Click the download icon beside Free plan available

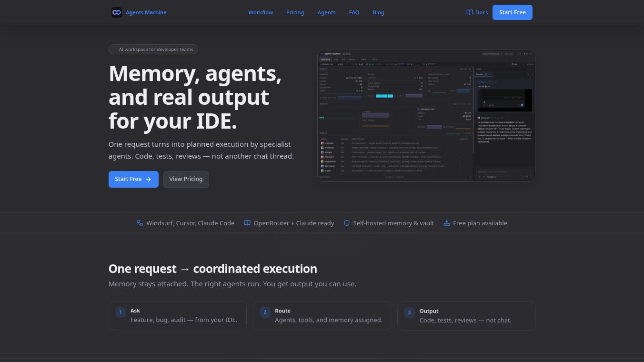(447, 223)
